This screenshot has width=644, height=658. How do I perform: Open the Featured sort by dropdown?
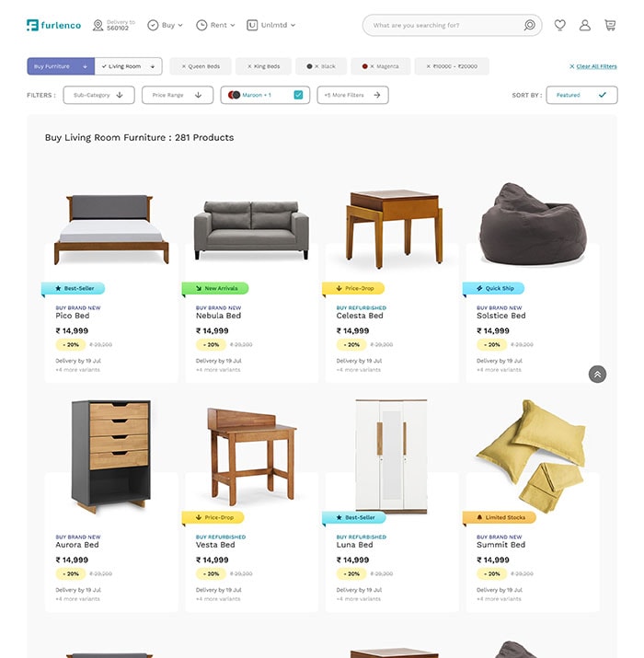[x=582, y=96]
